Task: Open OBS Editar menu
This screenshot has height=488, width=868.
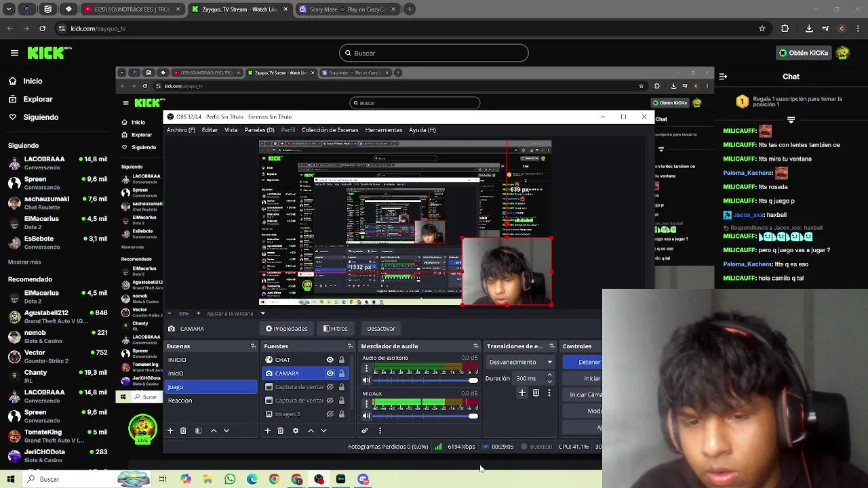Action: click(x=210, y=130)
